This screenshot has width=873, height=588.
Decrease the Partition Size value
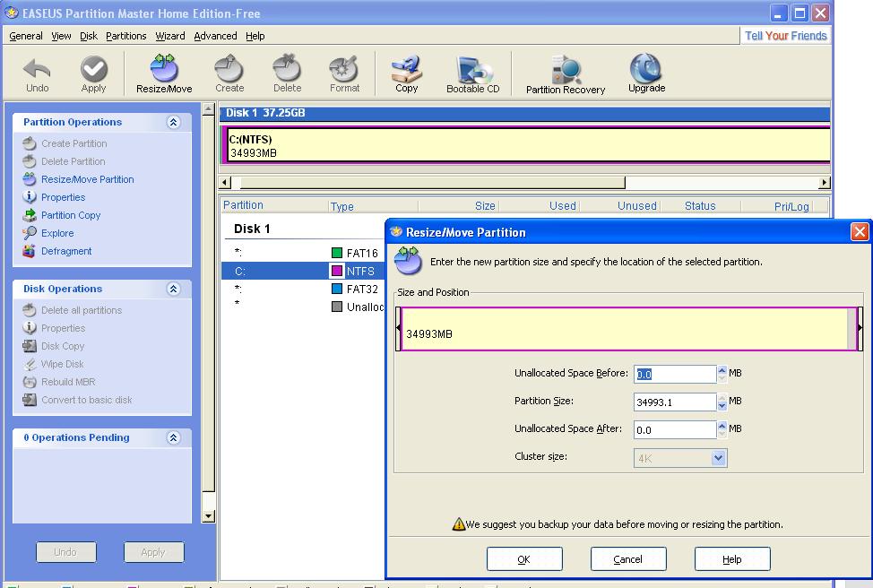[x=722, y=406]
